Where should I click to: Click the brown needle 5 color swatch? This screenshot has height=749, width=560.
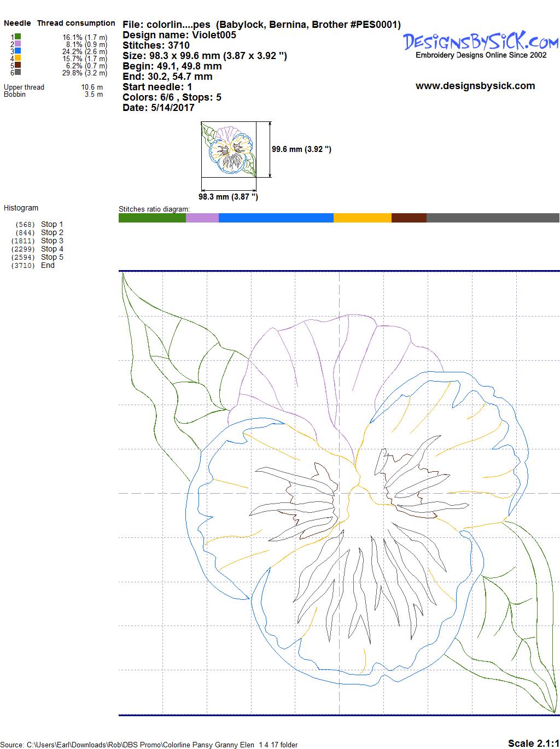18,65
